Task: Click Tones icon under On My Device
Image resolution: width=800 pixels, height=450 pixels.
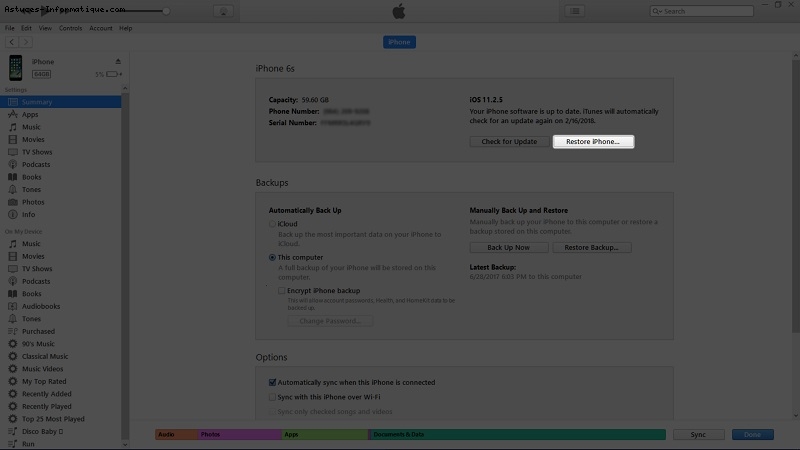Action: (13, 318)
